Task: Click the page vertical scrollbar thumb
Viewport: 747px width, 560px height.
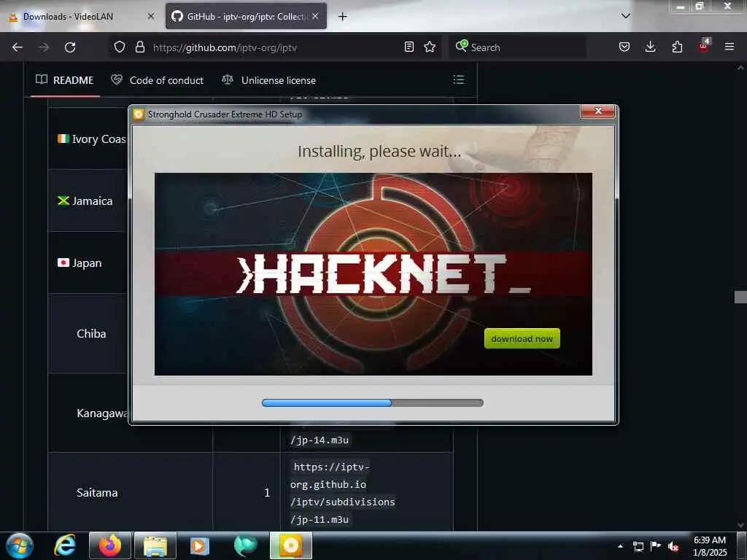Action: coord(741,297)
